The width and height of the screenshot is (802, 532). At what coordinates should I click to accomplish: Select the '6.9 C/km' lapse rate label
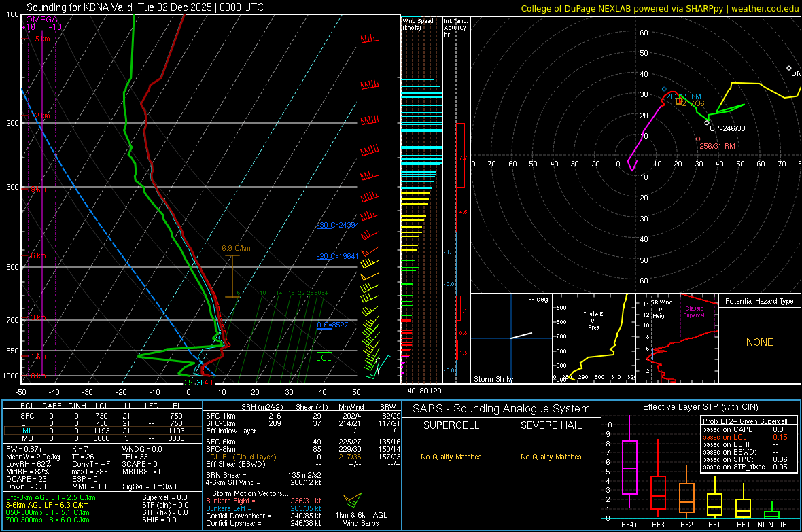(236, 248)
